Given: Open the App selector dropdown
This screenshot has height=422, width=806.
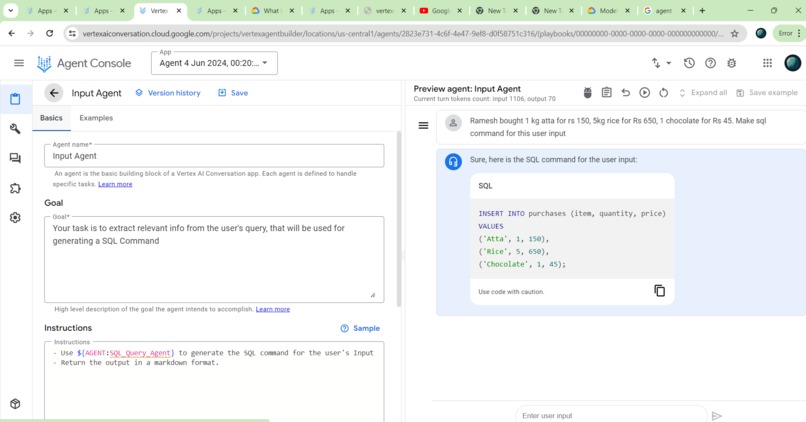Looking at the screenshot, I should pyautogui.click(x=214, y=63).
